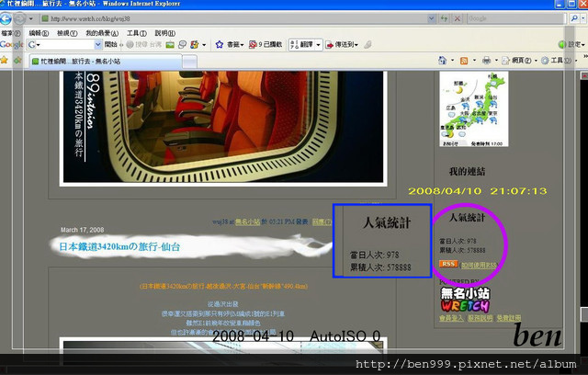588x375 pixels.
Task: Expand the address bar history dropdown
Action: (x=431, y=18)
